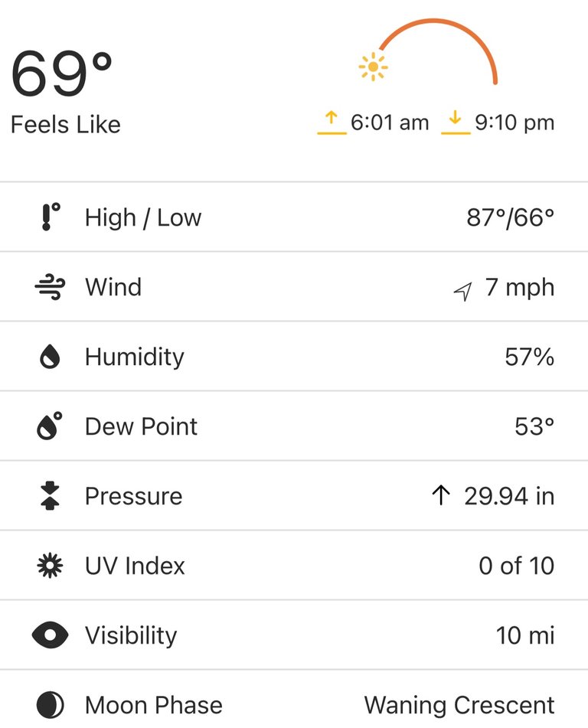The image size is (588, 728).
Task: Tap the wind gust icon
Action: click(51, 287)
